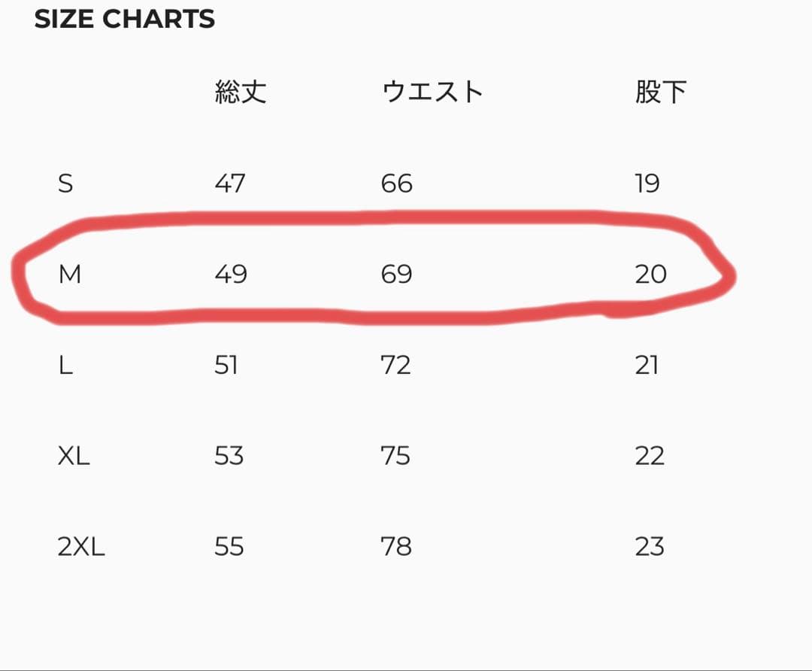
Task: Click the 2XL size row label
Action: tap(81, 547)
